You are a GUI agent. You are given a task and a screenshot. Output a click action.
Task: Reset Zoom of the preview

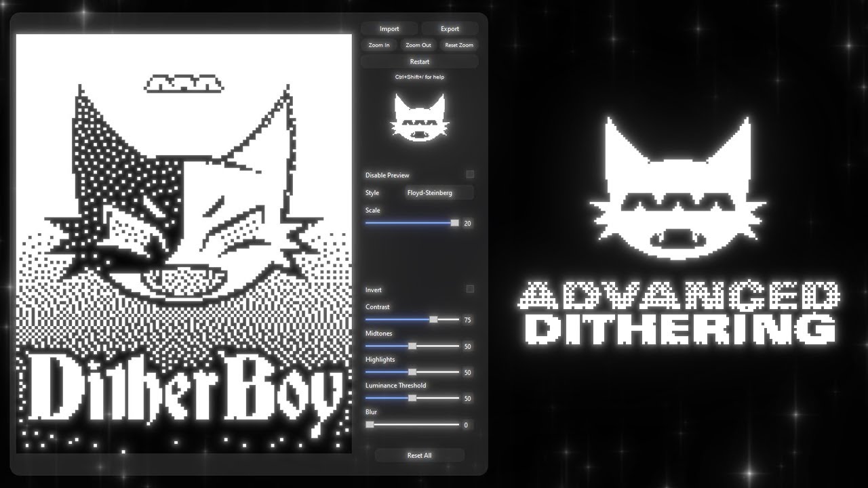click(459, 45)
